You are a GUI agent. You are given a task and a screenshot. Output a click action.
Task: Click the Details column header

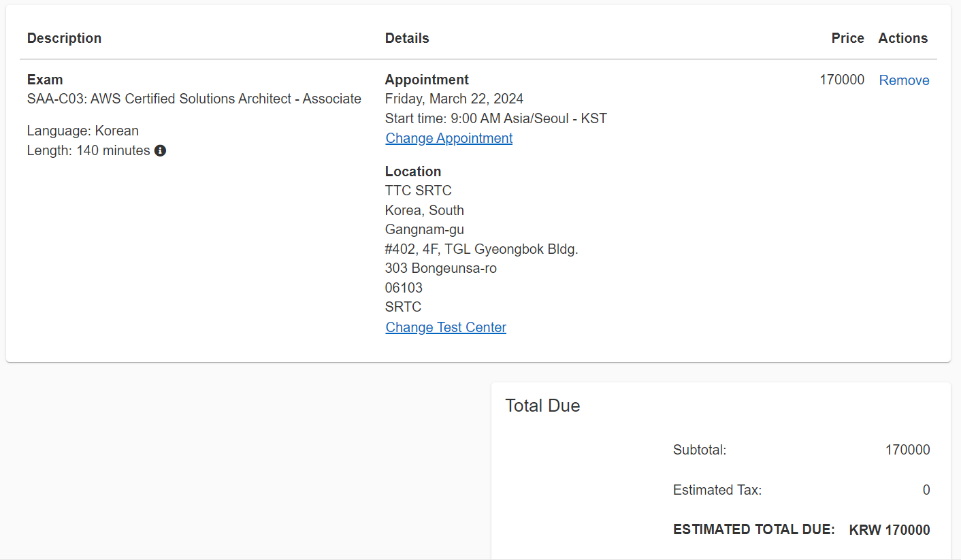407,38
